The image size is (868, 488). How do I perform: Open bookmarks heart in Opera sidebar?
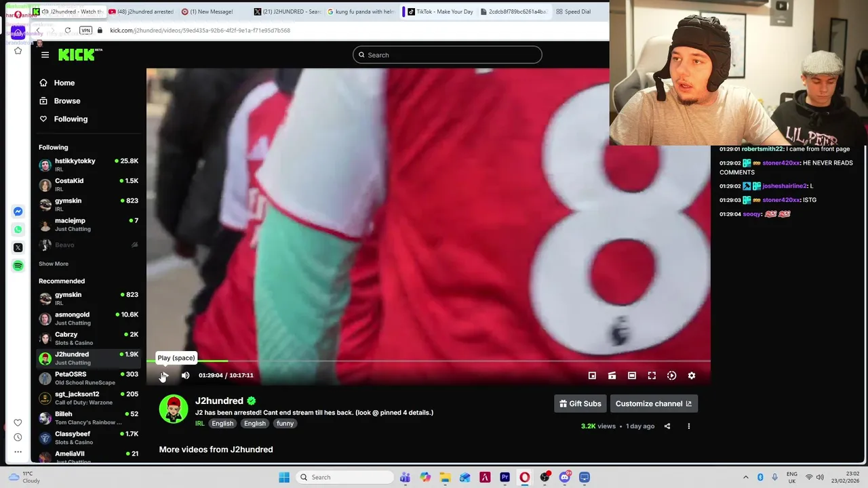pos(18,422)
